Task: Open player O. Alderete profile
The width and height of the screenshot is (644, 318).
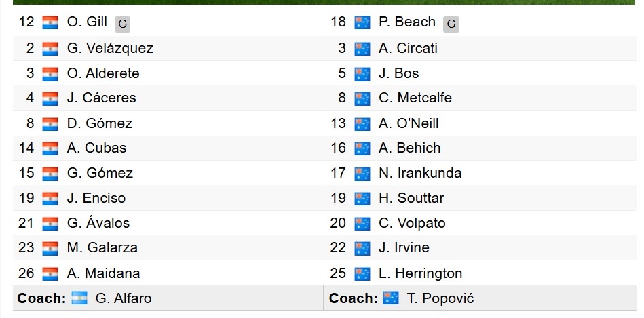Action: click(103, 73)
